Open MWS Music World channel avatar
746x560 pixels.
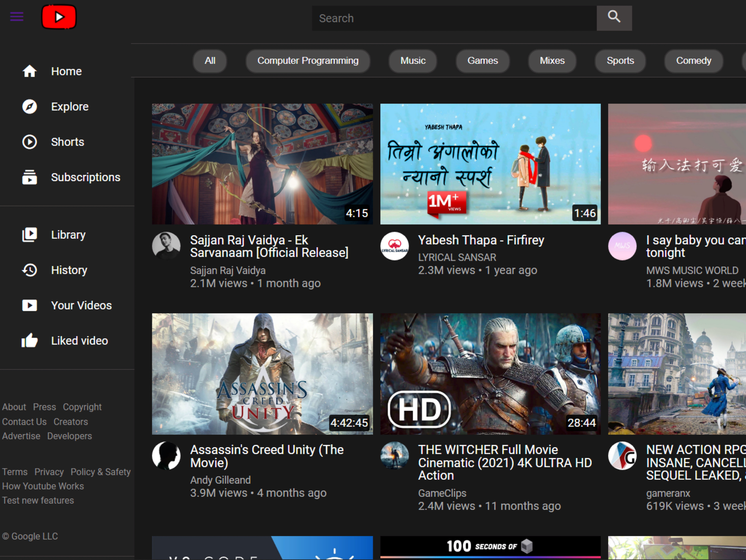click(622, 246)
